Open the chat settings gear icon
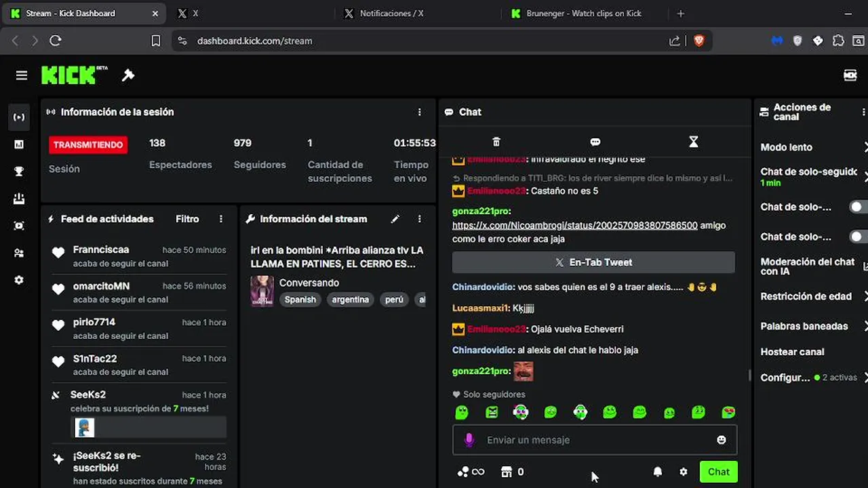This screenshot has height=488, width=868. click(x=684, y=472)
